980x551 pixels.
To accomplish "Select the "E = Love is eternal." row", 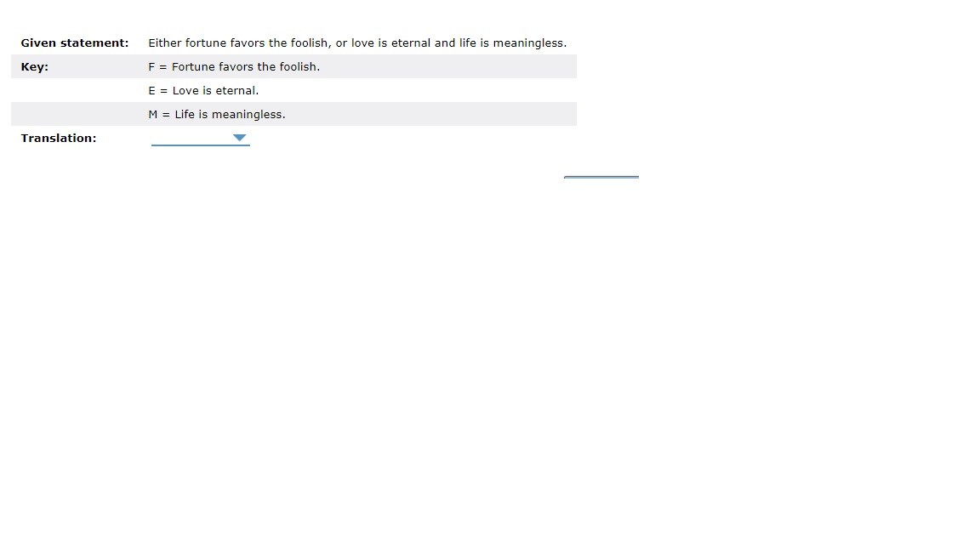I will tap(293, 90).
